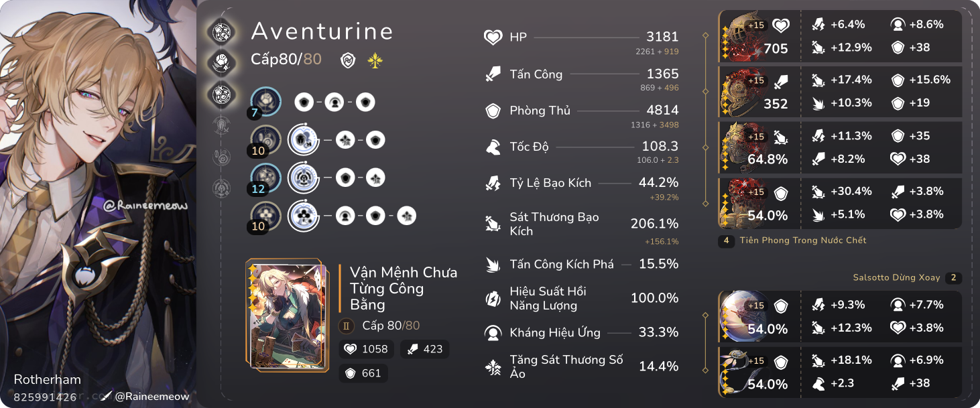Image resolution: width=980 pixels, height=408 pixels.
Task: Select the level 7 skill trace icon
Action: [266, 103]
